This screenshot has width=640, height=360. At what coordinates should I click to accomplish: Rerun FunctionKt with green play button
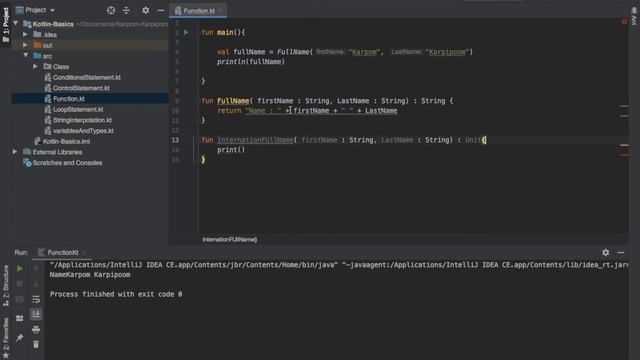point(20,269)
